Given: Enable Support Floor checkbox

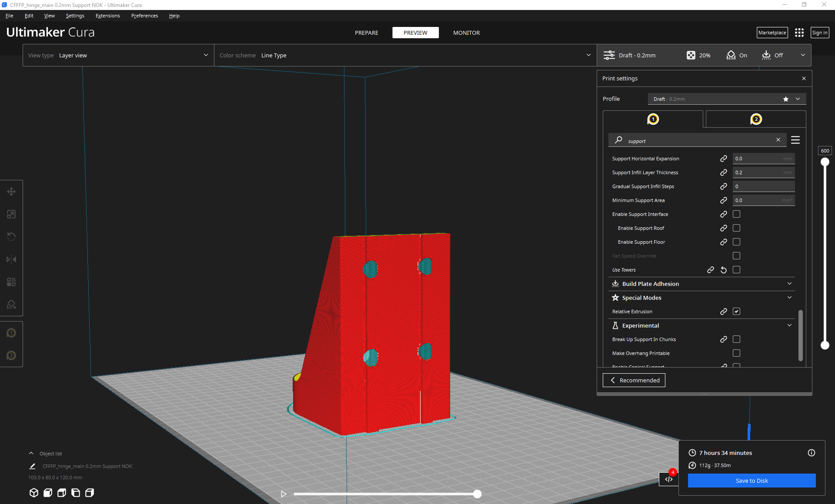Looking at the screenshot, I should pos(736,242).
